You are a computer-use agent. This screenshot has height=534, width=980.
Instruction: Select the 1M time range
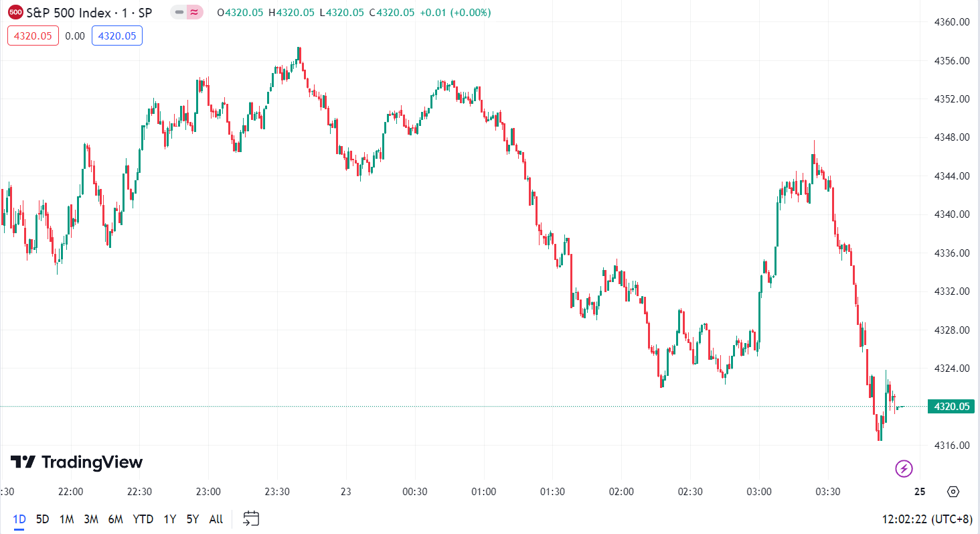click(66, 519)
